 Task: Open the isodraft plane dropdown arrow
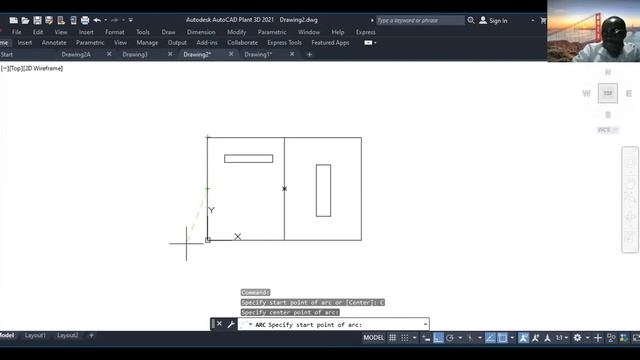(x=480, y=338)
